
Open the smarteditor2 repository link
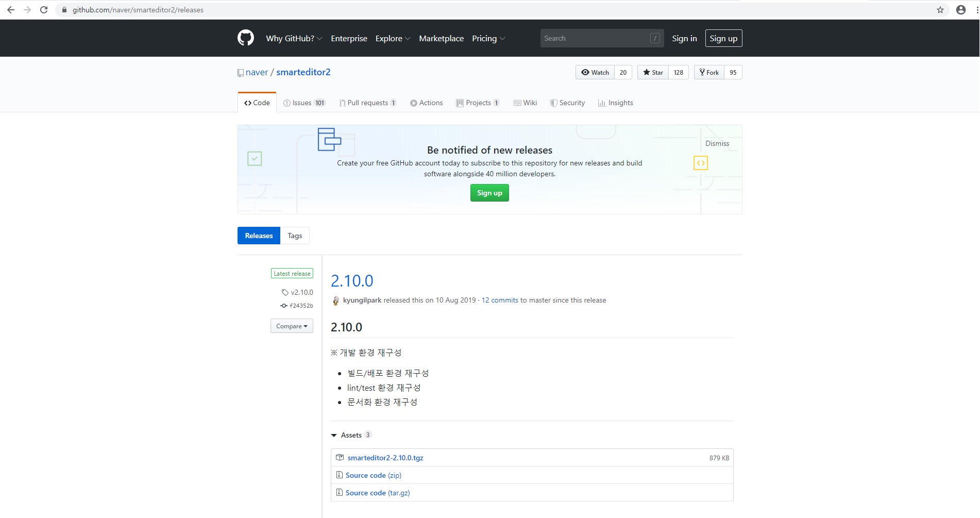click(x=303, y=72)
